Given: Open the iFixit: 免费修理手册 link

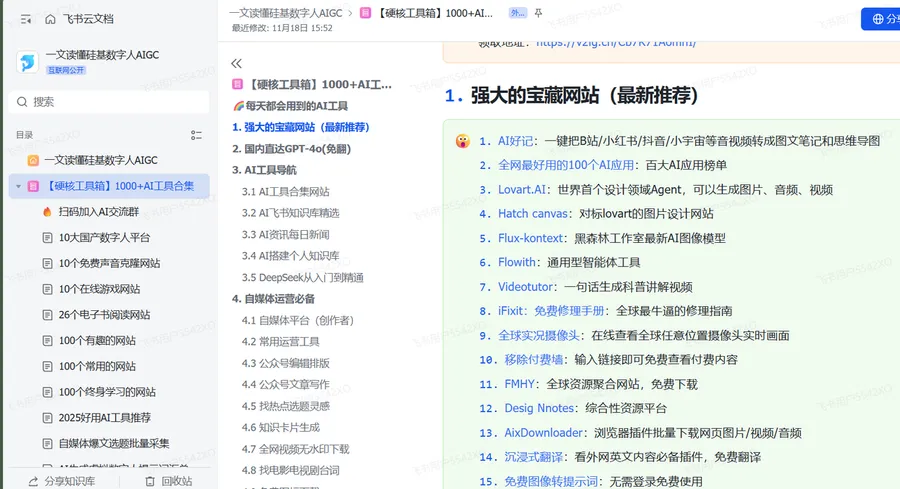Looking at the screenshot, I should point(551,311).
